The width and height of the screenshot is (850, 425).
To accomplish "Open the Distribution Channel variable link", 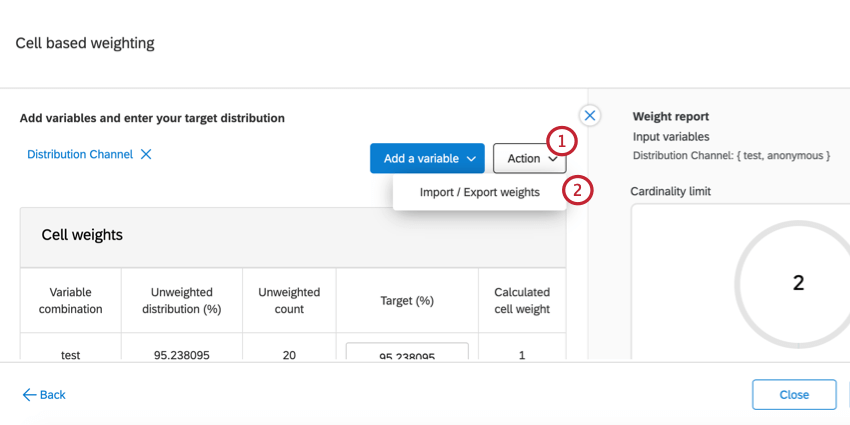I will point(80,155).
